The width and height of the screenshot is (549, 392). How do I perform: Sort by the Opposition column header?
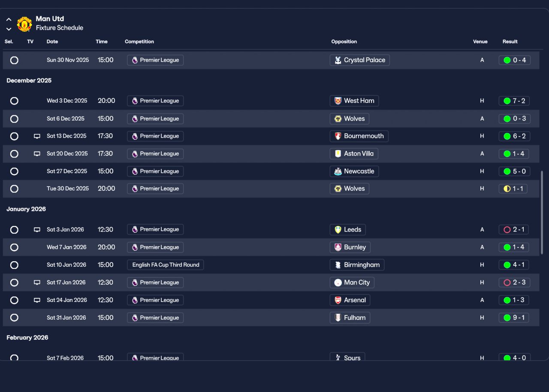pos(344,42)
